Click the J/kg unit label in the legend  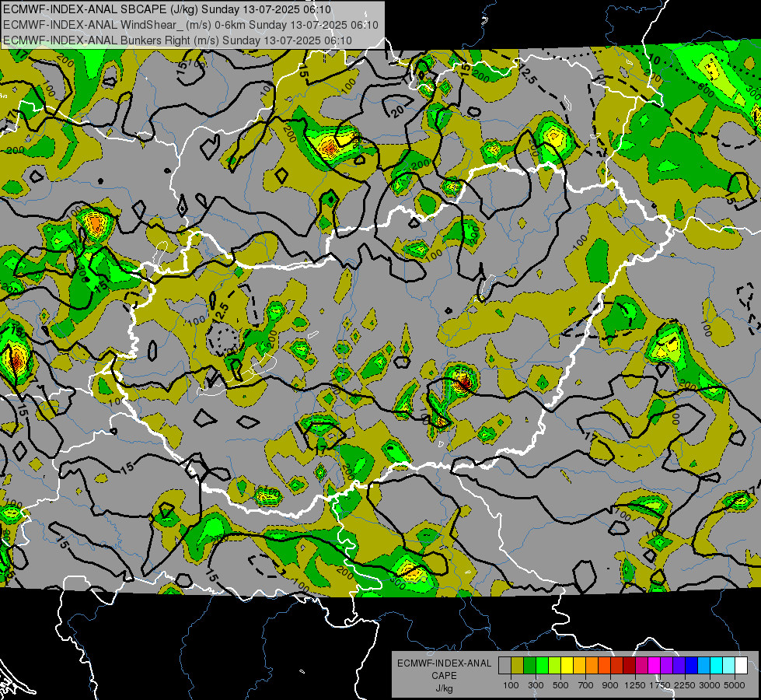[x=444, y=688]
